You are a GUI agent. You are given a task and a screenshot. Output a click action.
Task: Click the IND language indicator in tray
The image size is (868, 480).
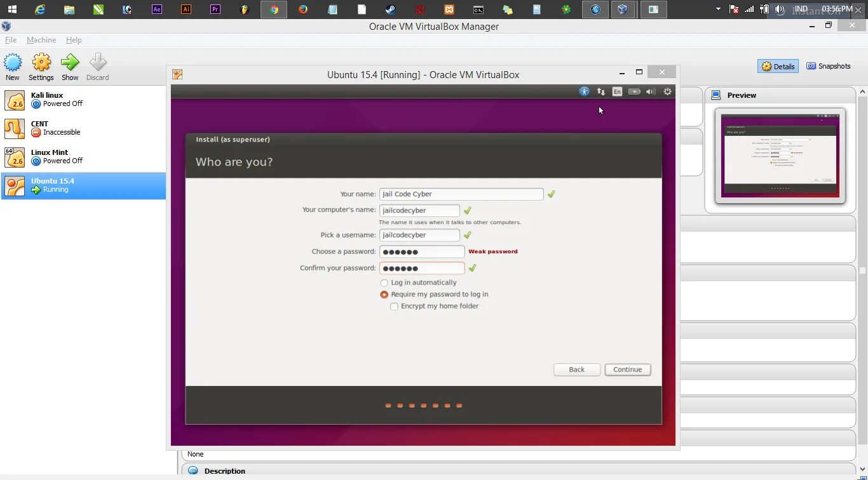pos(801,9)
